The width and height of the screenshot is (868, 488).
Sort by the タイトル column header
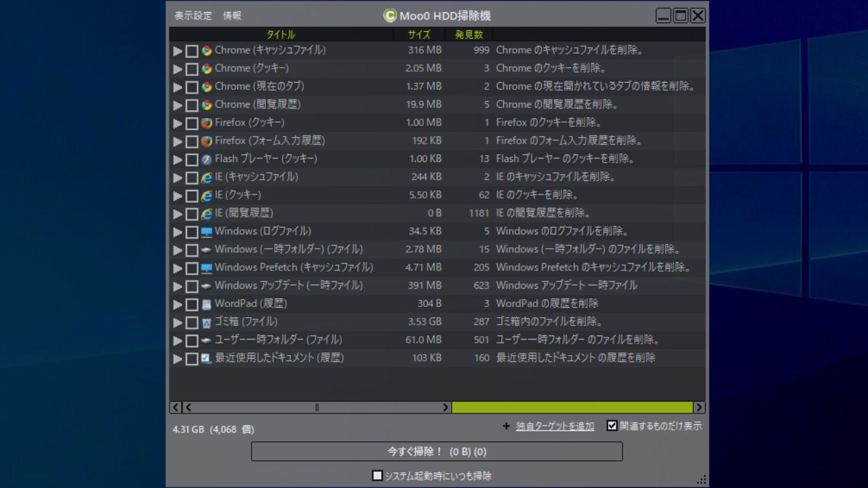click(281, 35)
